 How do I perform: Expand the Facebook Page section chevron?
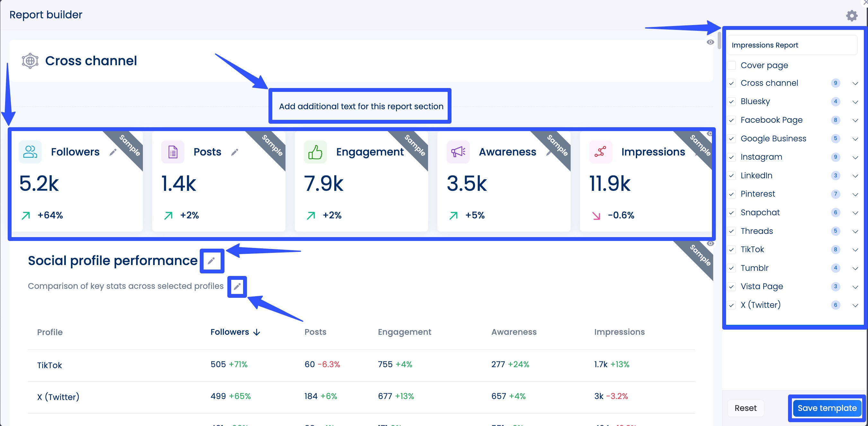click(x=855, y=120)
